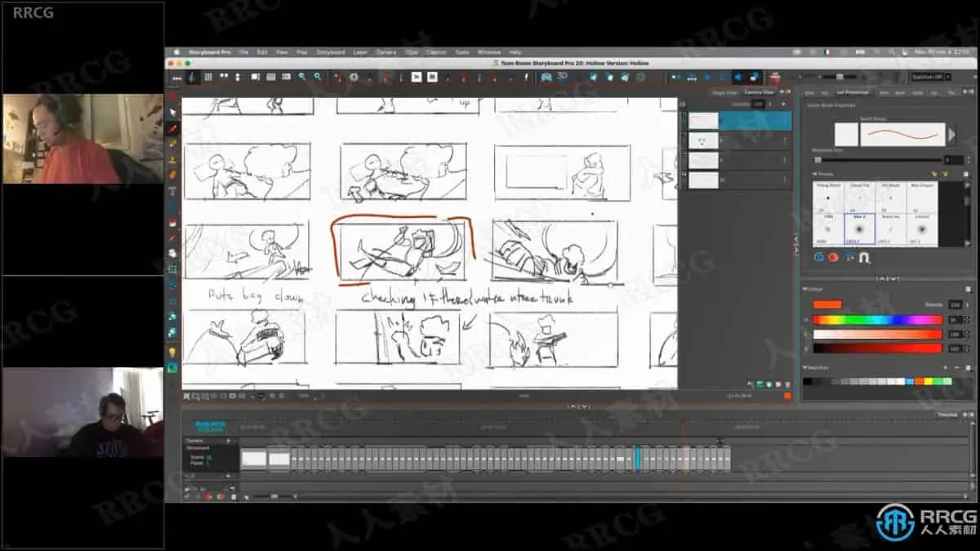Adjust the rainbow hue slider

[878, 320]
